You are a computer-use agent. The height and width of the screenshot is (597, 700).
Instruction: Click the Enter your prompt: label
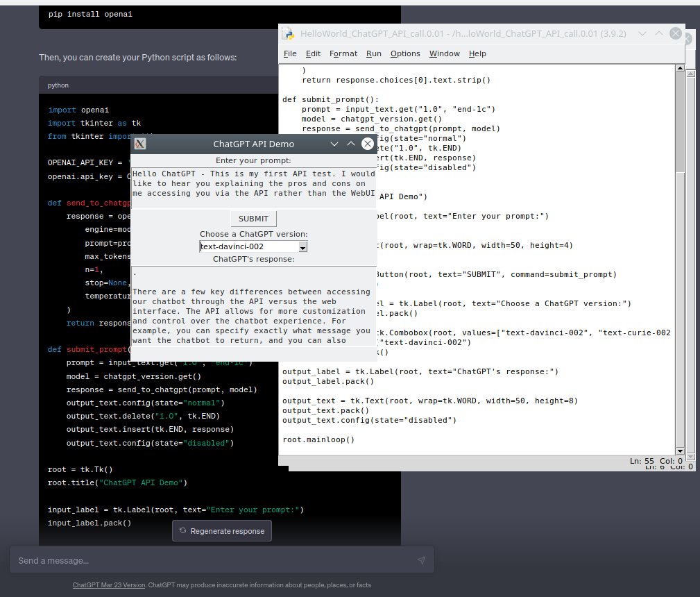253,160
